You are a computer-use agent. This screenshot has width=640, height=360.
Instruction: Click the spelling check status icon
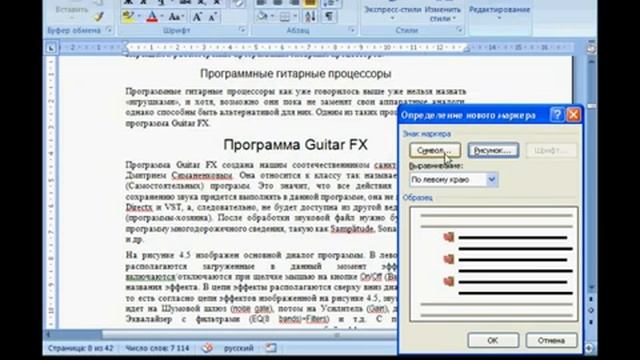point(207,348)
